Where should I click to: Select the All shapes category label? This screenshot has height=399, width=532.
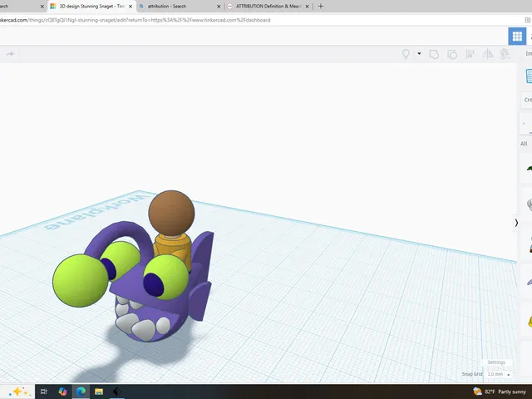click(x=524, y=144)
